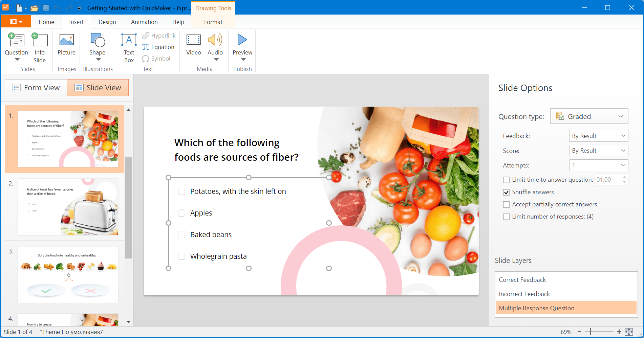Image resolution: width=644 pixels, height=338 pixels.
Task: Disable Shuffle answers
Action: pos(506,192)
